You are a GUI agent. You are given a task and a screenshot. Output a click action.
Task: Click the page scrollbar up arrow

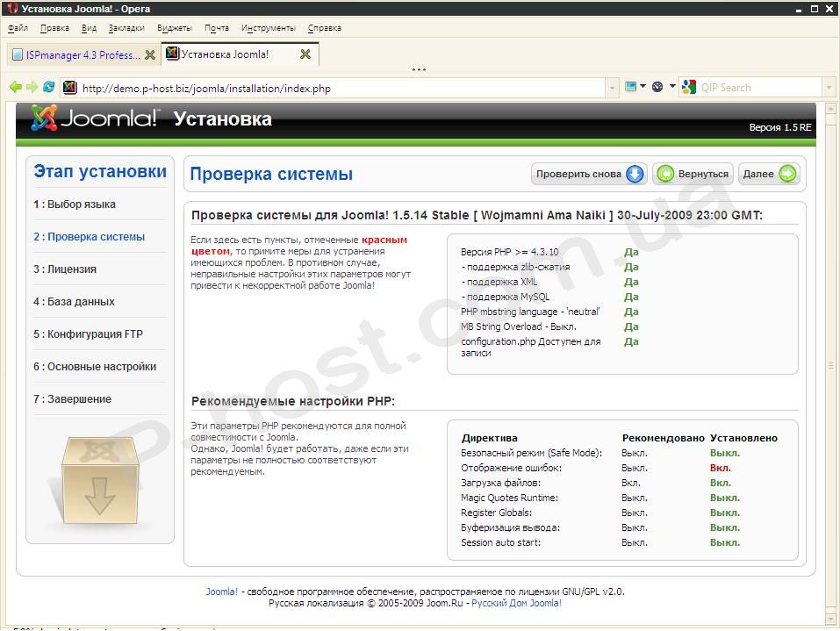[x=830, y=109]
